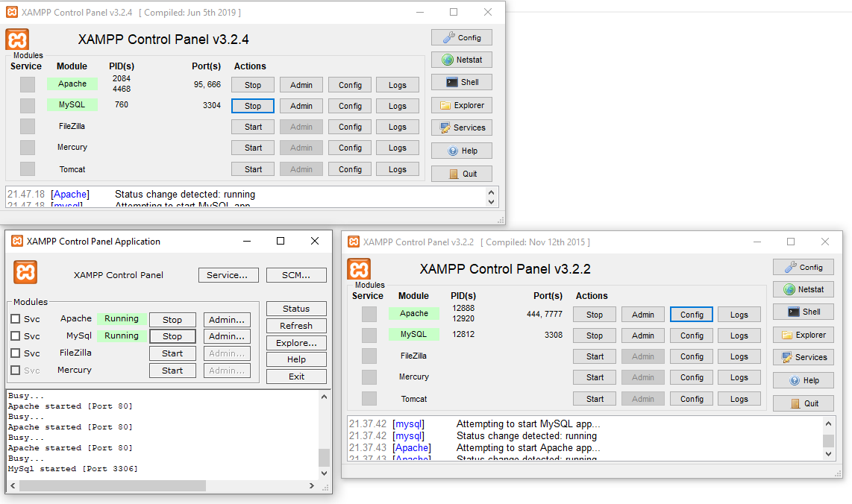
Task: Click Service... button in old panel
Action: pyautogui.click(x=228, y=275)
